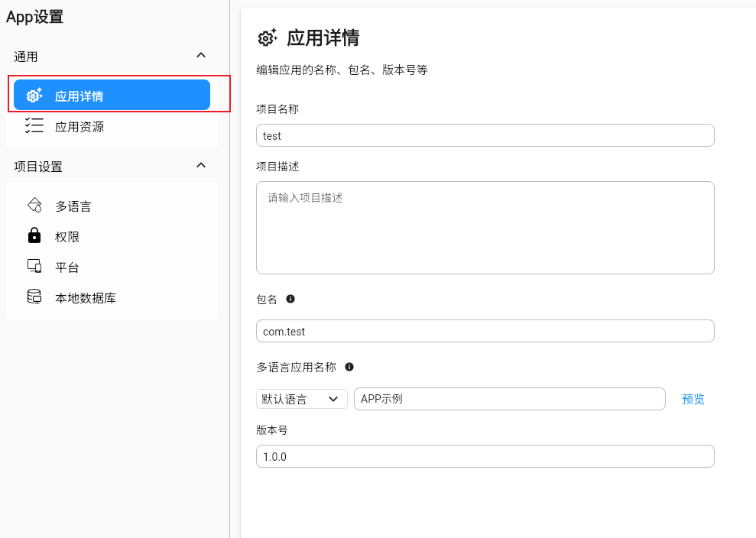Click the info icon next to 包名
This screenshot has width=756, height=538.
click(x=290, y=299)
